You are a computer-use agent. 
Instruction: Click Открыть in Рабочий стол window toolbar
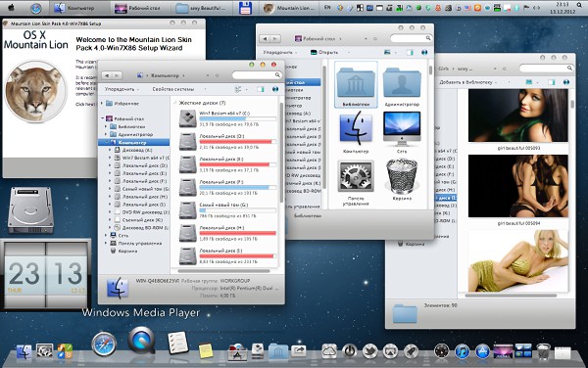click(324, 53)
